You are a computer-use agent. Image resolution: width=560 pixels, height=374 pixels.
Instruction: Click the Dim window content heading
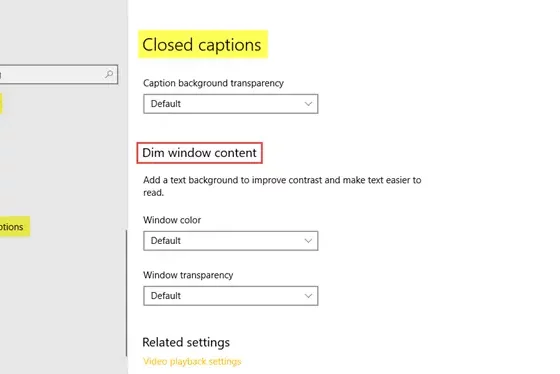(199, 153)
